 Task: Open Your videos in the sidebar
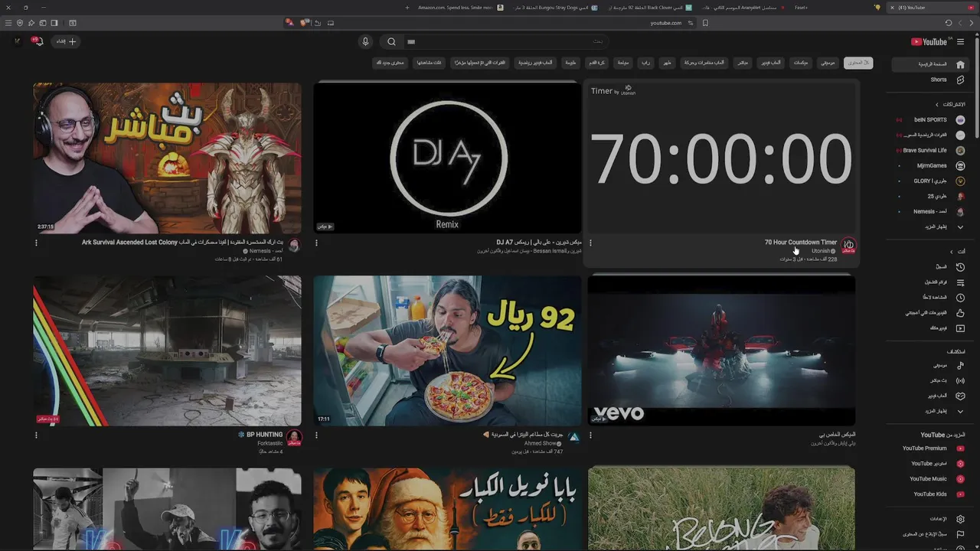tap(932, 328)
